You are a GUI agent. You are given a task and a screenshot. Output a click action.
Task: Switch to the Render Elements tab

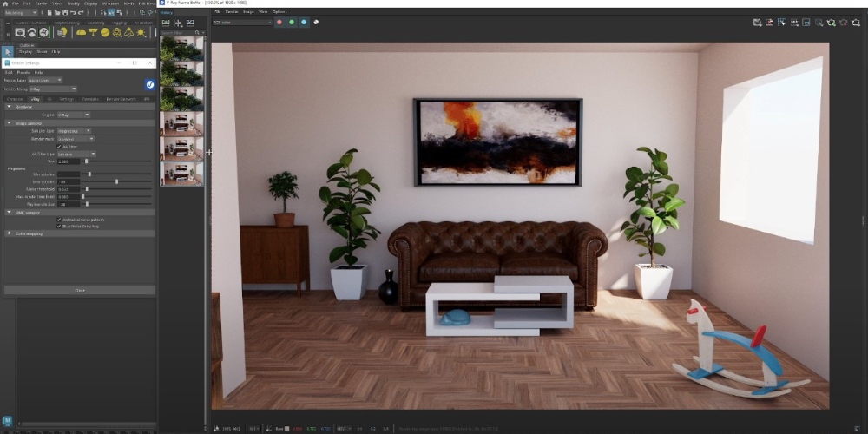click(x=121, y=99)
